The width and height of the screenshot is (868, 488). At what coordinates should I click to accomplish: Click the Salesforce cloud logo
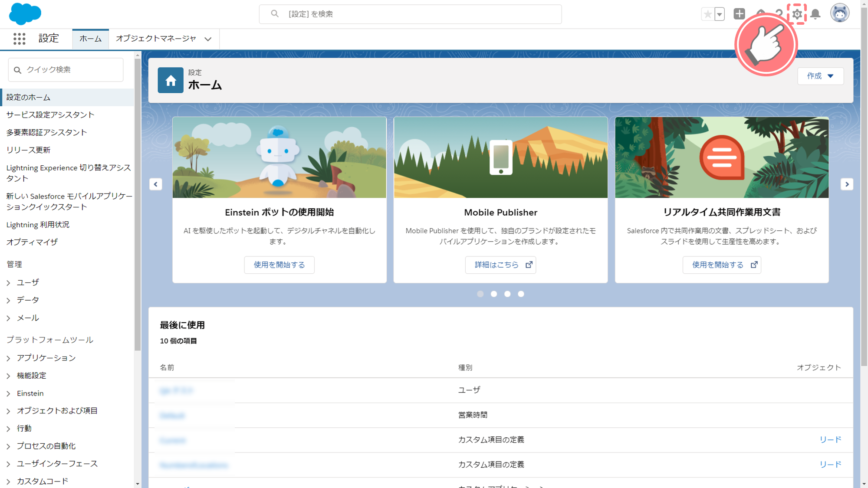pyautogui.click(x=25, y=13)
